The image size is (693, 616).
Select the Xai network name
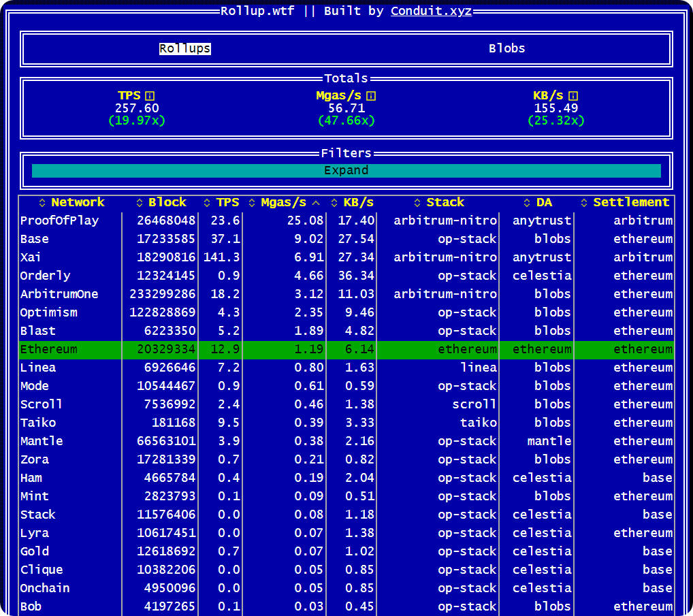click(x=31, y=257)
